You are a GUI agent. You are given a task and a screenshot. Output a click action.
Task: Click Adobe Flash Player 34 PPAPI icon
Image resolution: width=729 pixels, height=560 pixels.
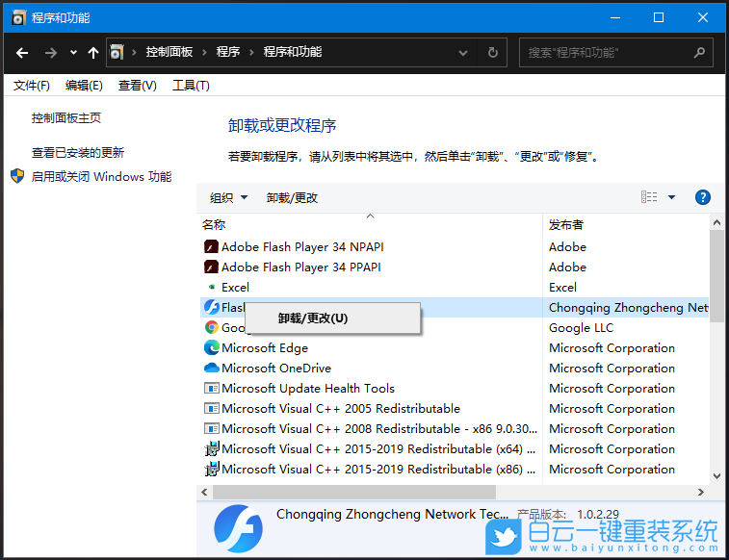click(211, 267)
